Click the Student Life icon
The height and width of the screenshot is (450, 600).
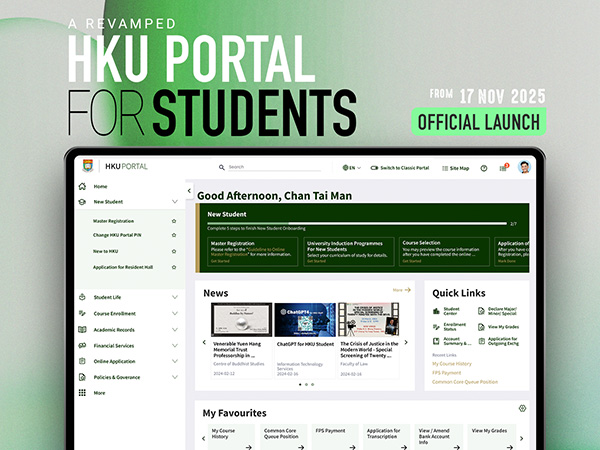coord(82,297)
